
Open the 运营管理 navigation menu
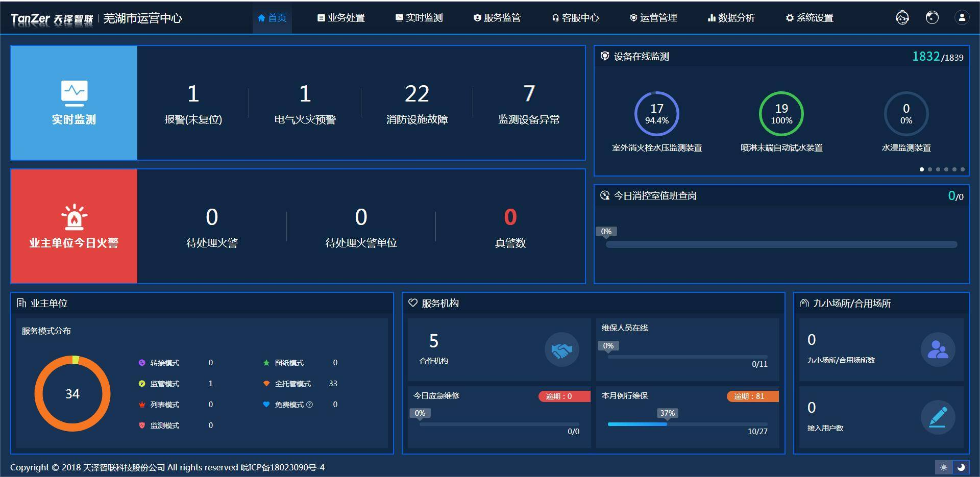[653, 18]
